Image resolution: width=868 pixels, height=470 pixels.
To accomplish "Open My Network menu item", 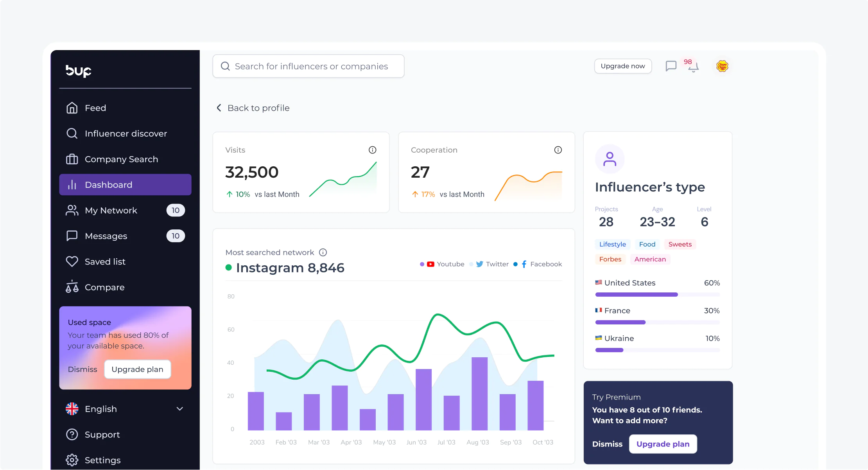I will point(125,210).
